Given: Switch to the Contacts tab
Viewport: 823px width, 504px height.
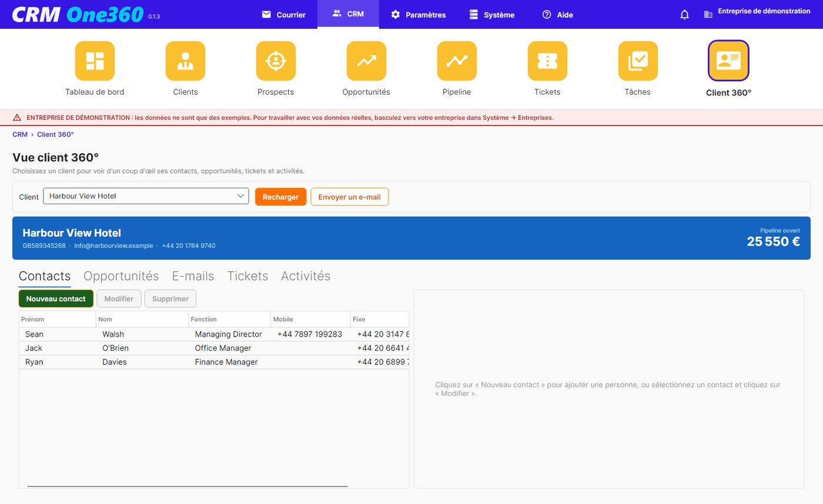Looking at the screenshot, I should [x=45, y=276].
